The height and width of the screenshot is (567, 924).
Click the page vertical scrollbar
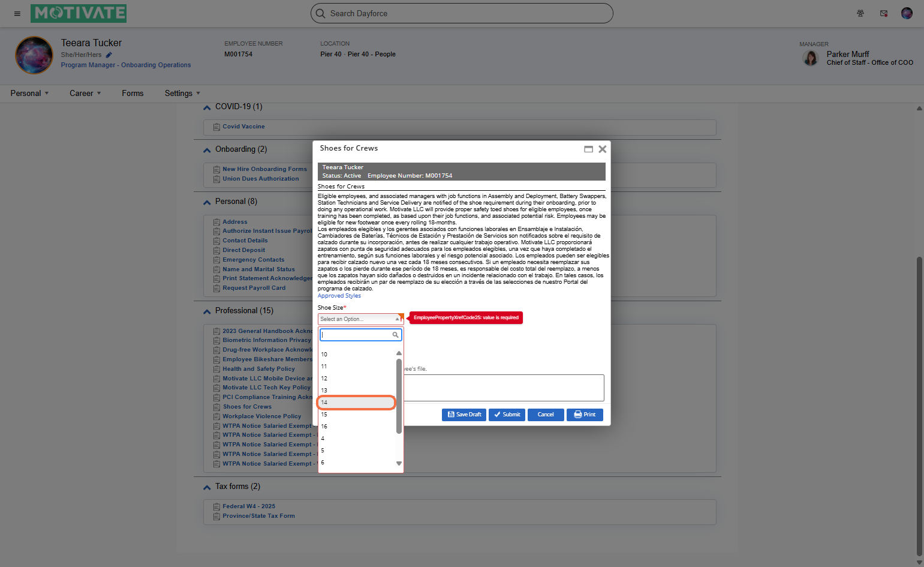[919, 406]
